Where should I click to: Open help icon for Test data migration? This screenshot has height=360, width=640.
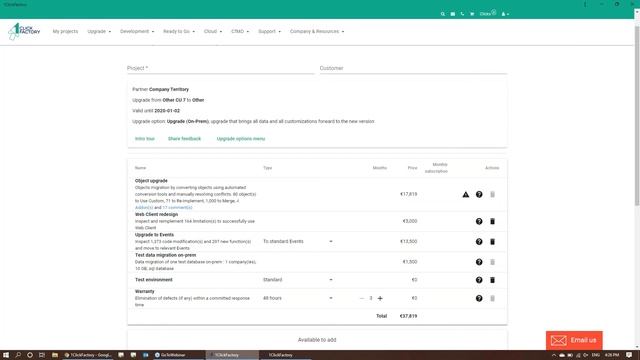479,262
